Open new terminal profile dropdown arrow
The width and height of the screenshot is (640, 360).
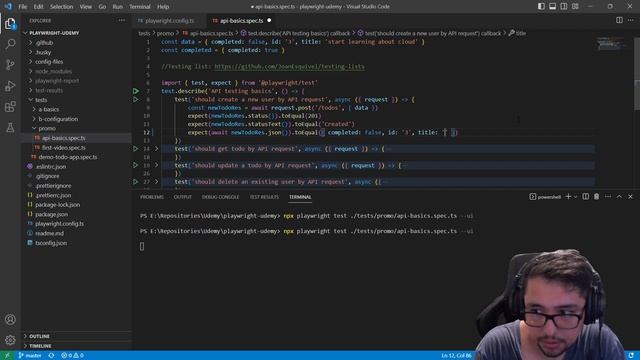click(x=576, y=197)
